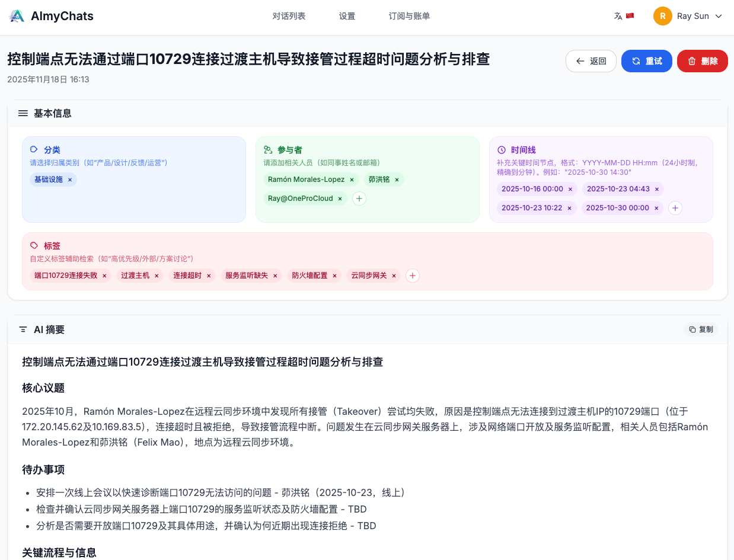Add a participant with the plus button
This screenshot has width=734, height=560.
[359, 199]
